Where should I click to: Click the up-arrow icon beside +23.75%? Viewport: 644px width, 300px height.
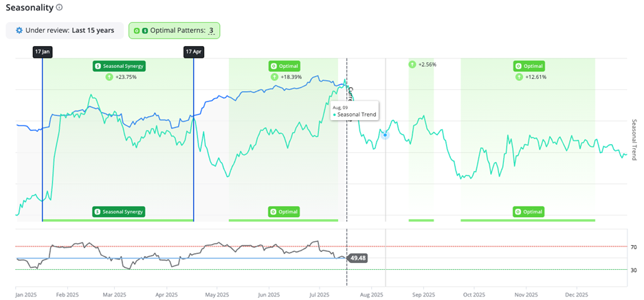[109, 78]
